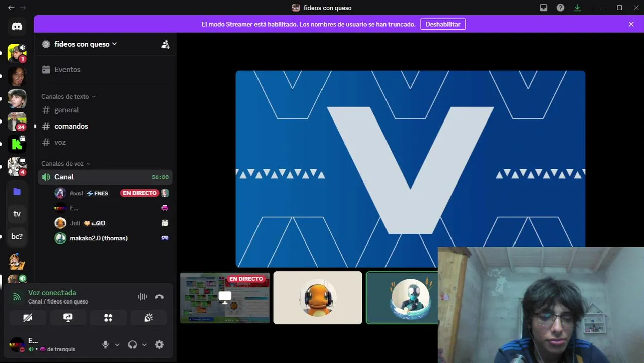Image resolution: width=644 pixels, height=363 pixels.
Task: Open fideos con queso server dropdown
Action: pos(86,44)
